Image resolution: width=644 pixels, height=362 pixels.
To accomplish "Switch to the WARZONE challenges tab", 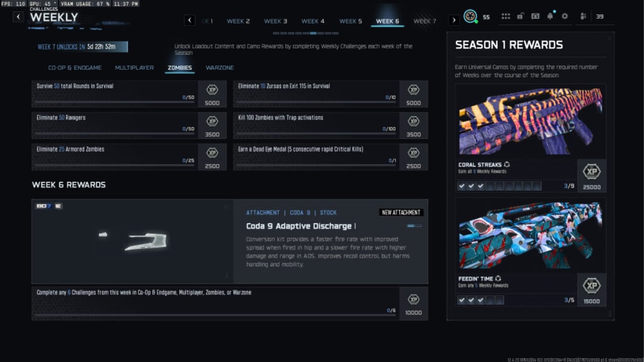I will click(219, 67).
